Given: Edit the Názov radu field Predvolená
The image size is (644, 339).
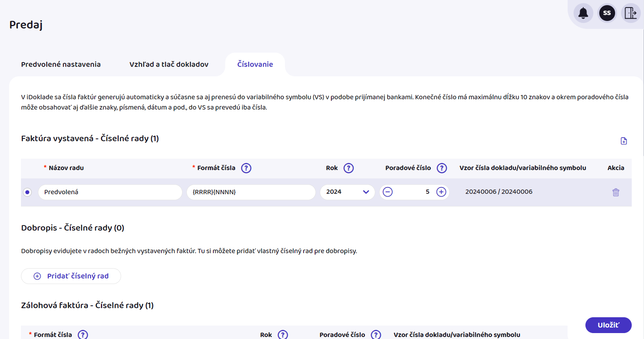Looking at the screenshot, I should (x=110, y=192).
